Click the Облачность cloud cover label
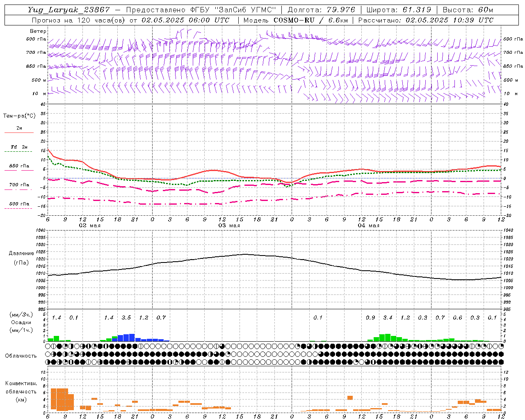Screen dimensions: 525x420 (x=21, y=356)
